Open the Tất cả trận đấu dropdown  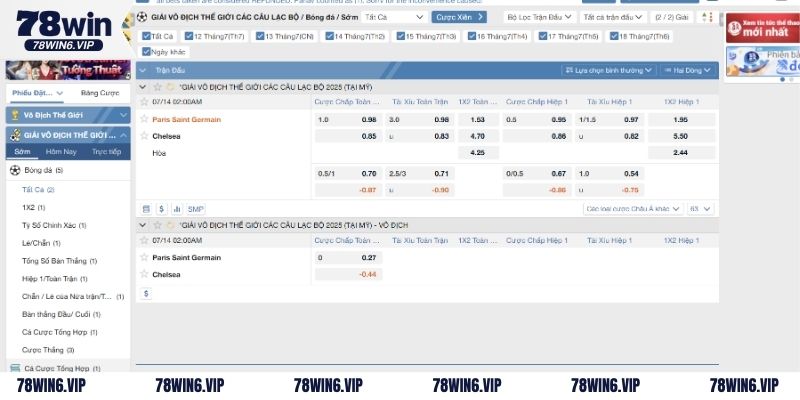click(x=613, y=17)
